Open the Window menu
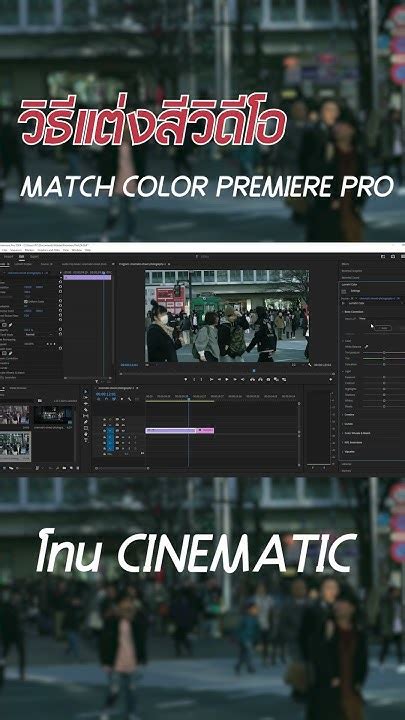Image resolution: width=405 pixels, height=720 pixels. point(77,250)
